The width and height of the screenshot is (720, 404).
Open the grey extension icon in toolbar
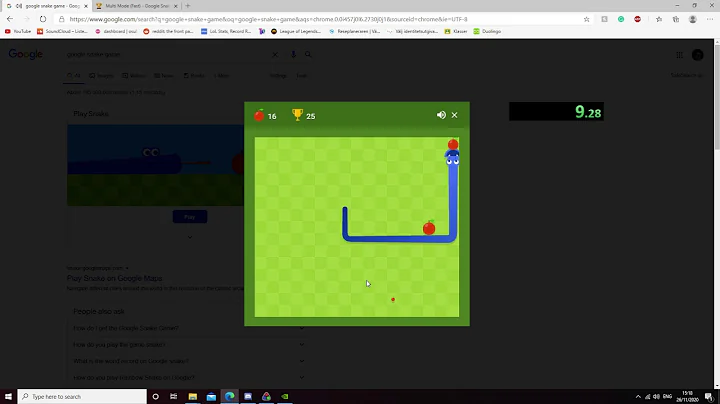click(x=604, y=19)
